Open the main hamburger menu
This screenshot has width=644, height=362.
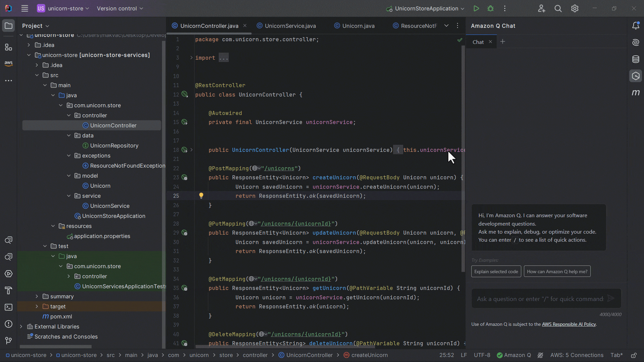pos(24,8)
